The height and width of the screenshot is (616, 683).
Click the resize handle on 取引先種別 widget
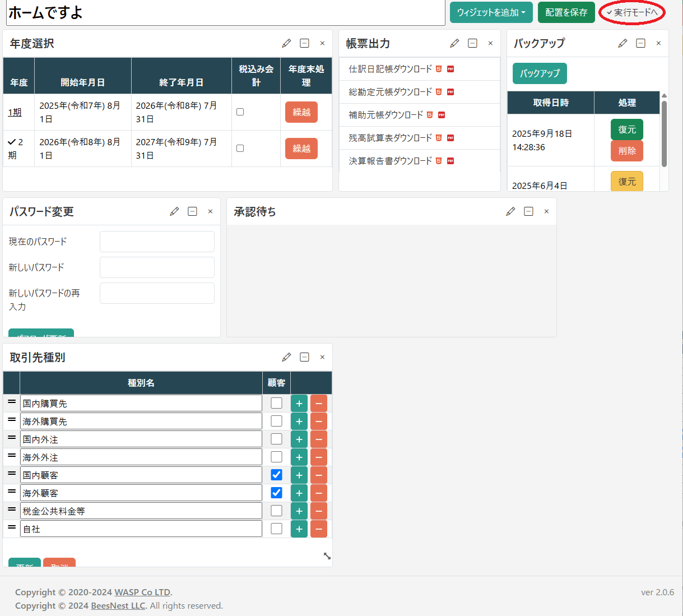[x=327, y=556]
